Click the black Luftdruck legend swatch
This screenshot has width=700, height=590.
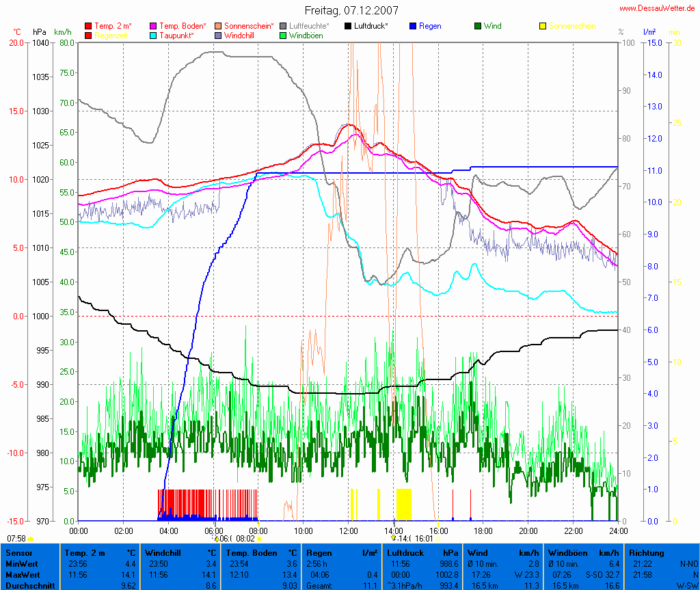pyautogui.click(x=348, y=27)
